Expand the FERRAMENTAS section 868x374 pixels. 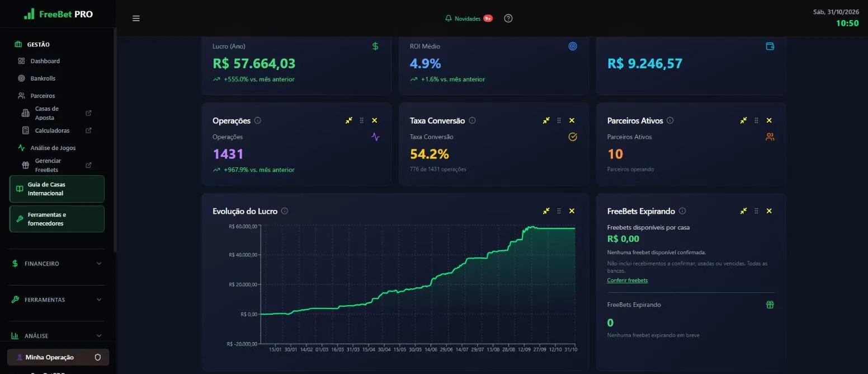pyautogui.click(x=57, y=300)
